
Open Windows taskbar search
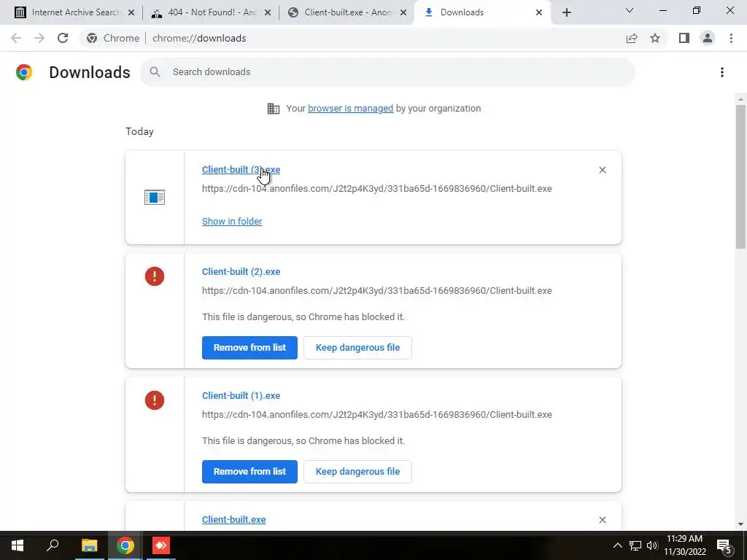[53, 545]
